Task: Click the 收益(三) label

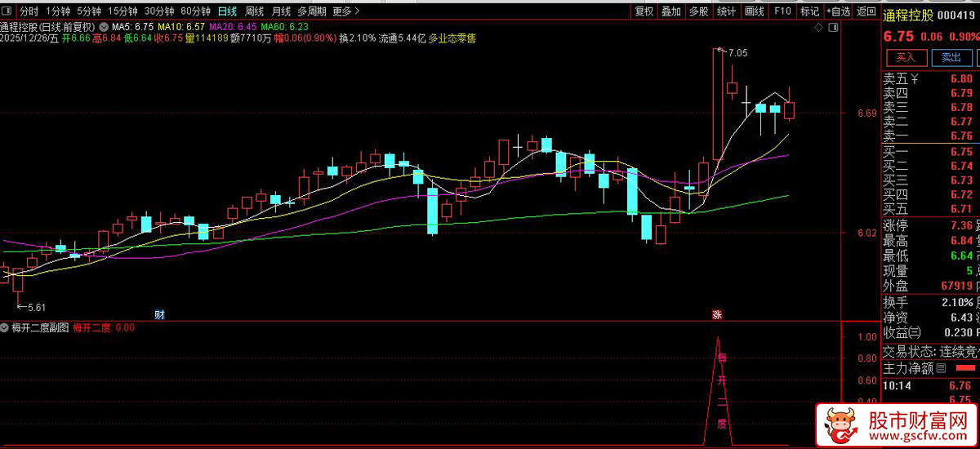Action: [902, 332]
